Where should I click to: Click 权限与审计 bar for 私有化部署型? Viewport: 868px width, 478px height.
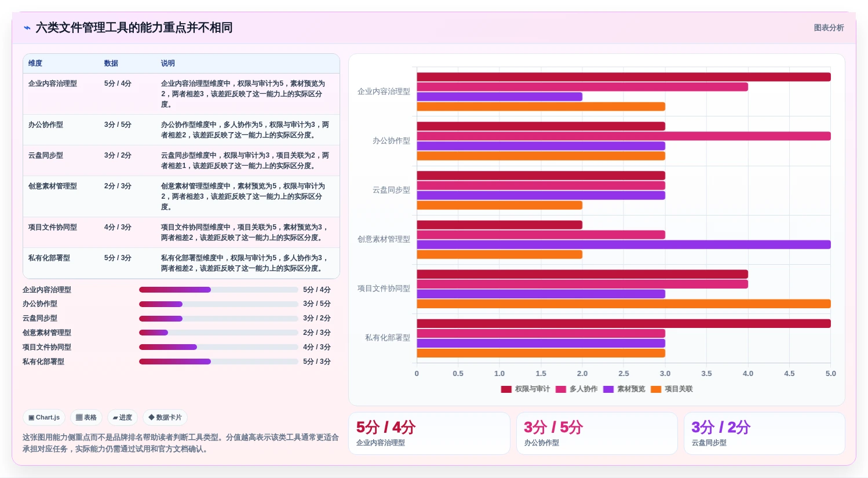tap(623, 323)
